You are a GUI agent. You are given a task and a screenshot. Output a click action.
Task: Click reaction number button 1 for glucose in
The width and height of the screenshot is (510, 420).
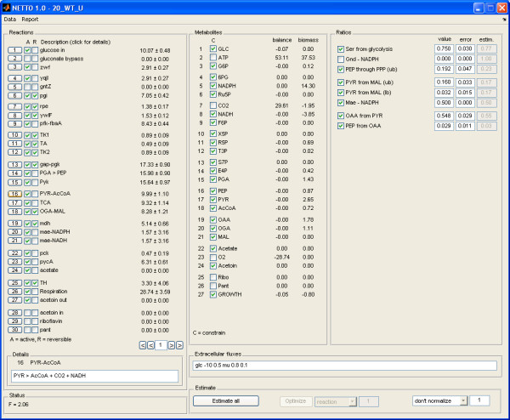tap(14, 50)
